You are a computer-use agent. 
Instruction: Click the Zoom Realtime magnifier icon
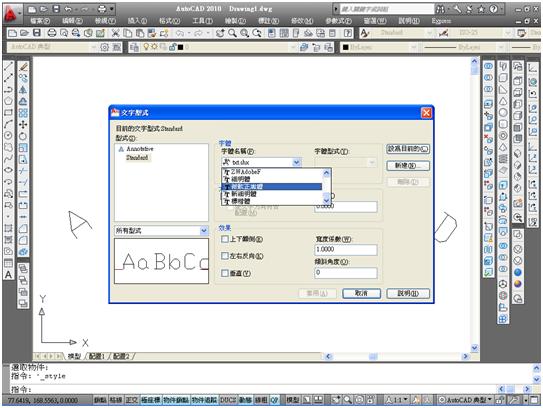pyautogui.click(x=232, y=33)
